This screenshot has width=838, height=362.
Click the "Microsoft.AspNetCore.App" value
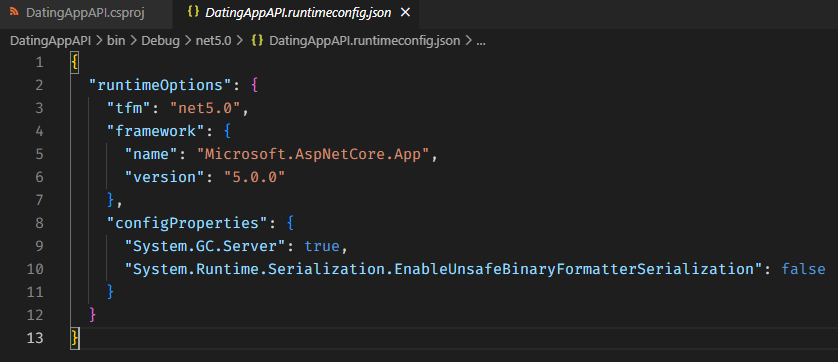tap(313, 155)
